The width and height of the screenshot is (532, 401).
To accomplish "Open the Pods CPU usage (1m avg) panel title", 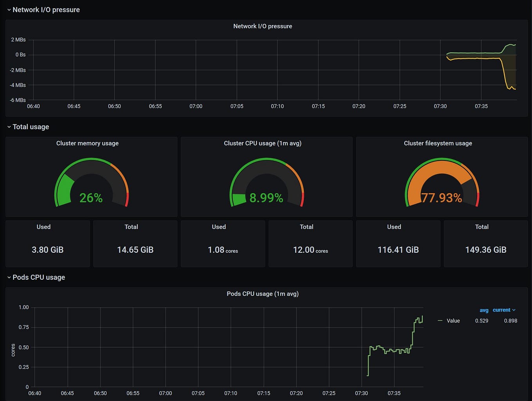I will [x=263, y=294].
